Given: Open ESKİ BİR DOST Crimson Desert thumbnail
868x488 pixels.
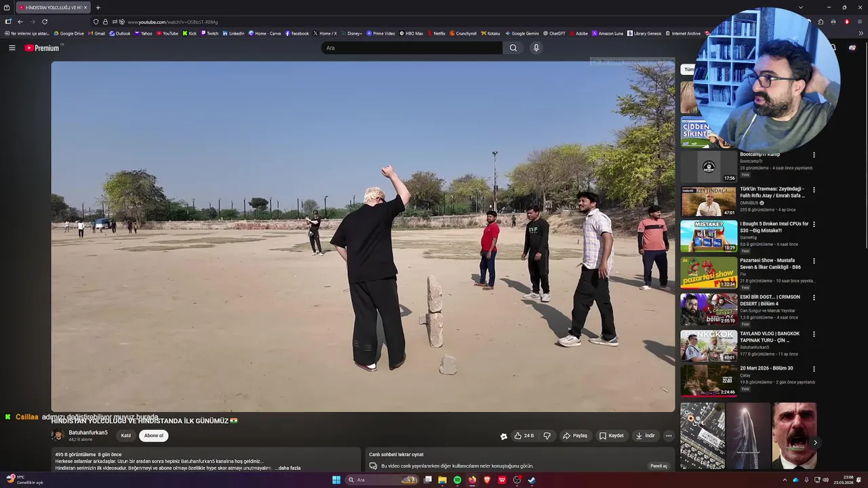Looking at the screenshot, I should 709,309.
